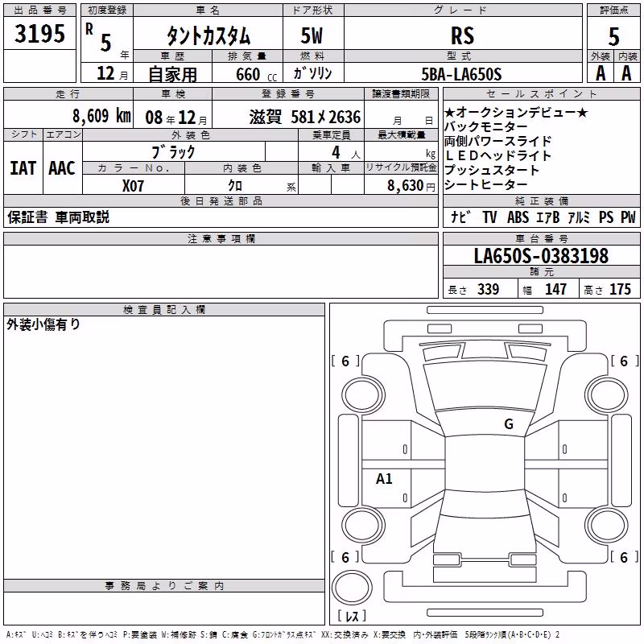Click the model code 5BA-LA650S
The height and width of the screenshot is (644, 644).
point(461,74)
